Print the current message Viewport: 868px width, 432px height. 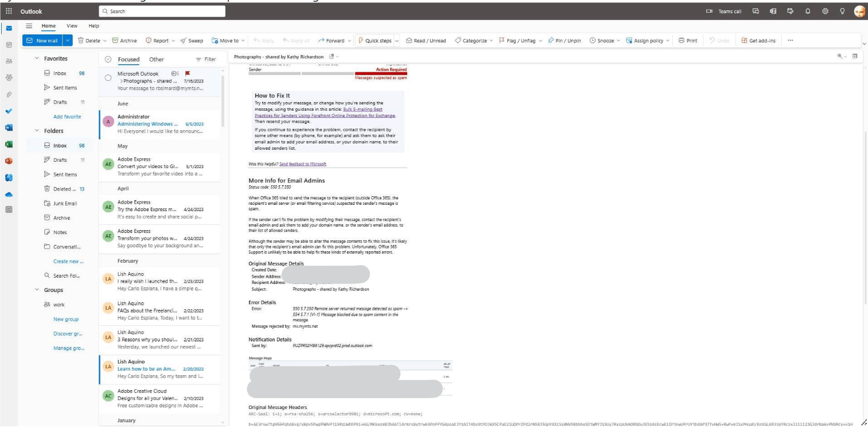(x=688, y=41)
